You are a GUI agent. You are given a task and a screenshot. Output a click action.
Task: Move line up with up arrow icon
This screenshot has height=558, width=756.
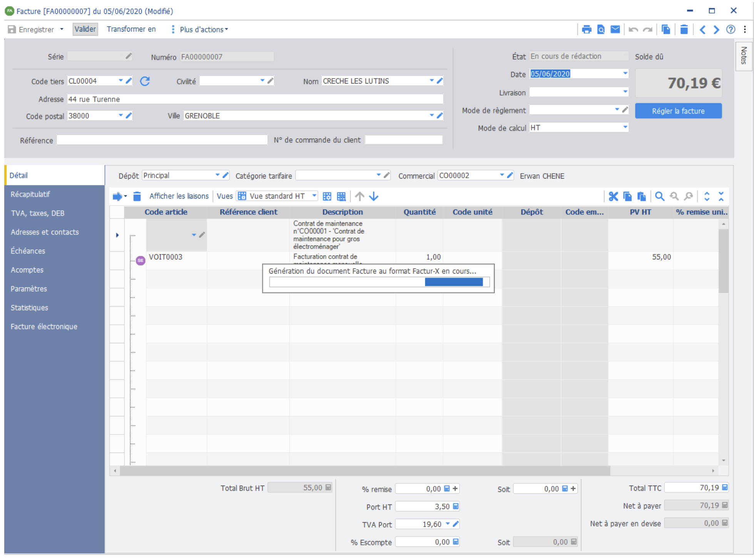pyautogui.click(x=360, y=196)
